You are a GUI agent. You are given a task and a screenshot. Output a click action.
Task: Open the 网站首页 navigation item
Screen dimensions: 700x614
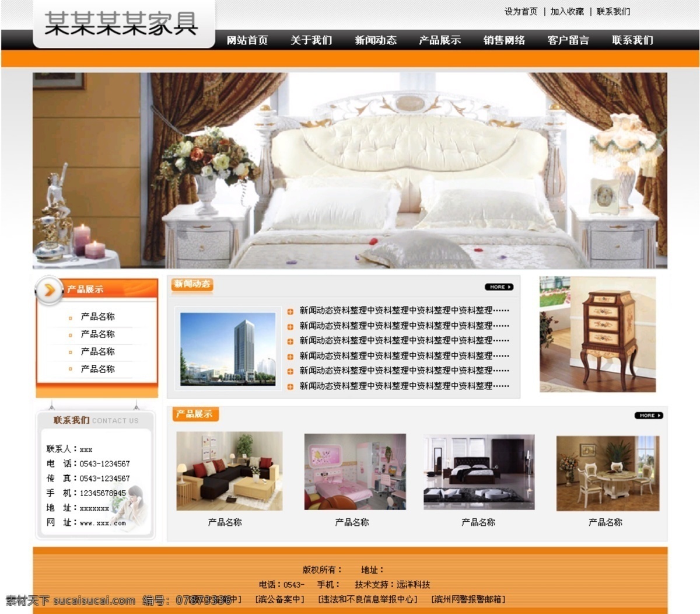point(247,40)
